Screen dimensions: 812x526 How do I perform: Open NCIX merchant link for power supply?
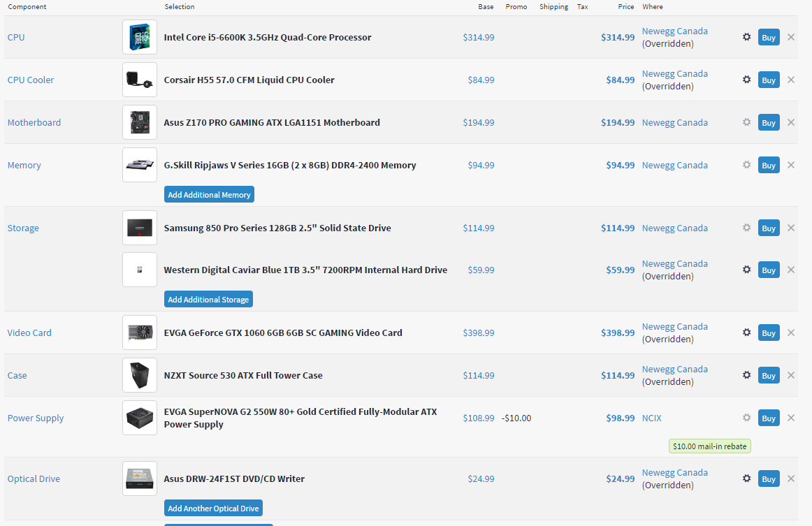pyautogui.click(x=651, y=418)
